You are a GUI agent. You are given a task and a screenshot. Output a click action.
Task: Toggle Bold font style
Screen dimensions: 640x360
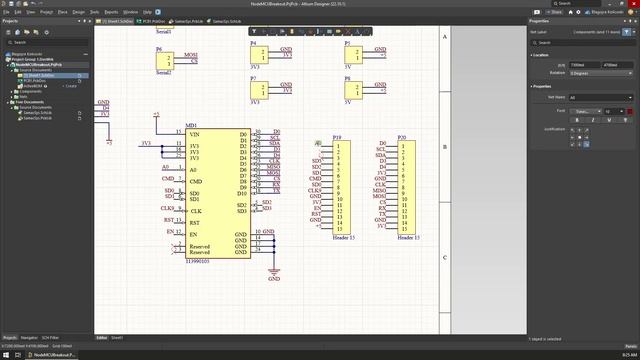(577, 120)
